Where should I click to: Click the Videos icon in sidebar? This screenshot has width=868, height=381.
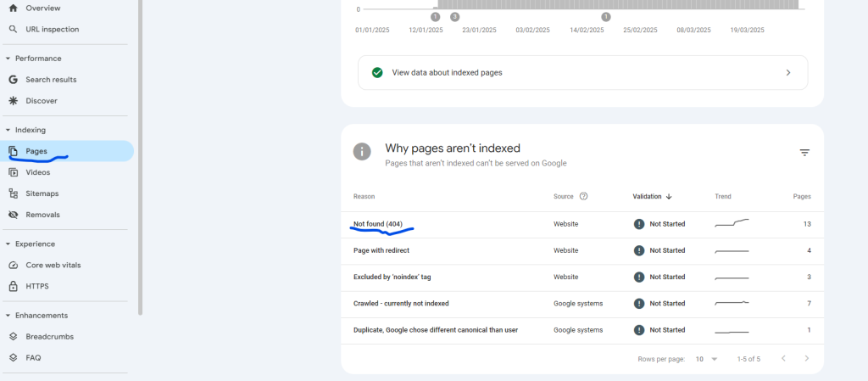tap(14, 172)
